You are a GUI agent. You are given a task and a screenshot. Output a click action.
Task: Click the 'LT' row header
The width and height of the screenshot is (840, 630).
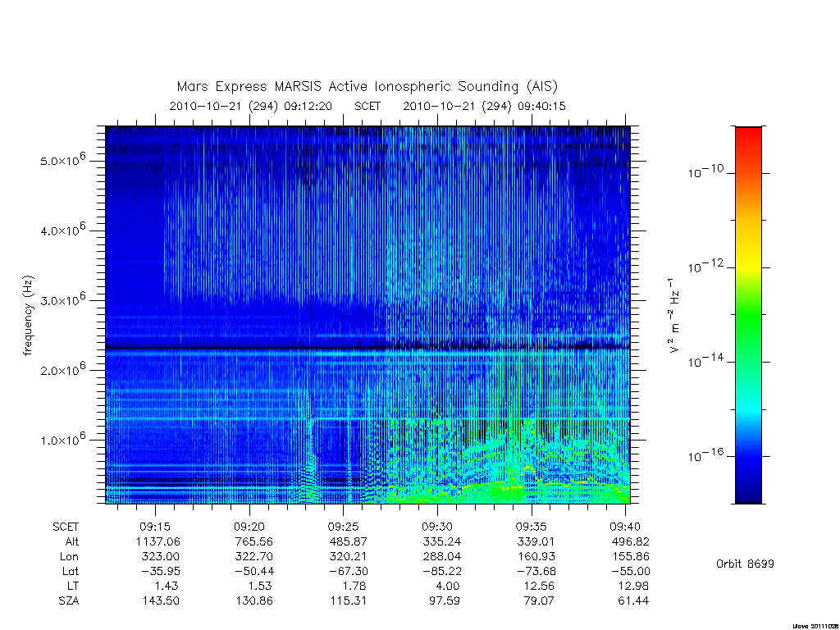coord(72,586)
